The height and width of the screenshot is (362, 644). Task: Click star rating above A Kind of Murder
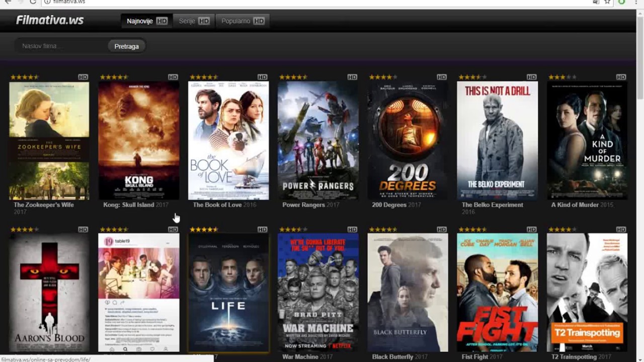click(562, 77)
